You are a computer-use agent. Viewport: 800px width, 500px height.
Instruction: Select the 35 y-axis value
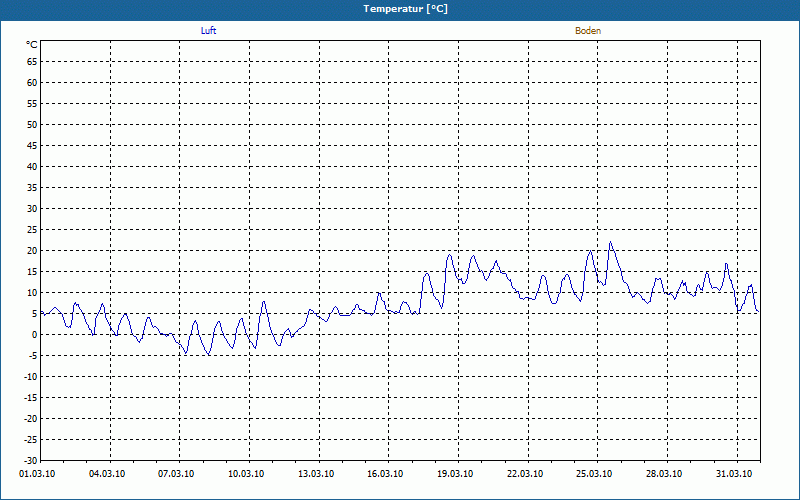[x=32, y=188]
